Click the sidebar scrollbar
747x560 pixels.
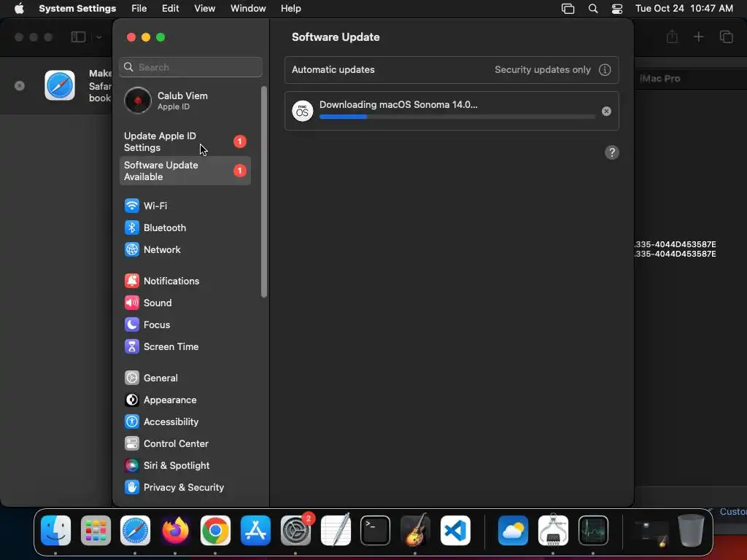[264, 192]
